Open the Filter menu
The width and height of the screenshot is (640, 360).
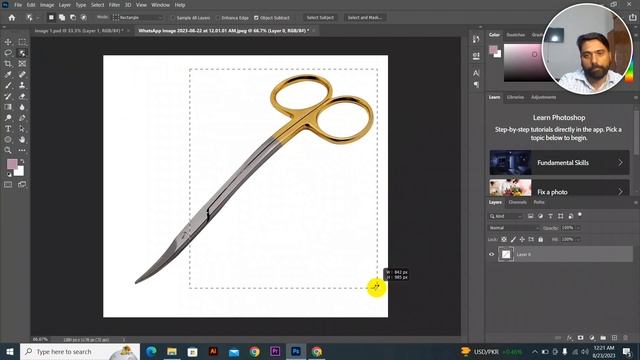pos(114,5)
